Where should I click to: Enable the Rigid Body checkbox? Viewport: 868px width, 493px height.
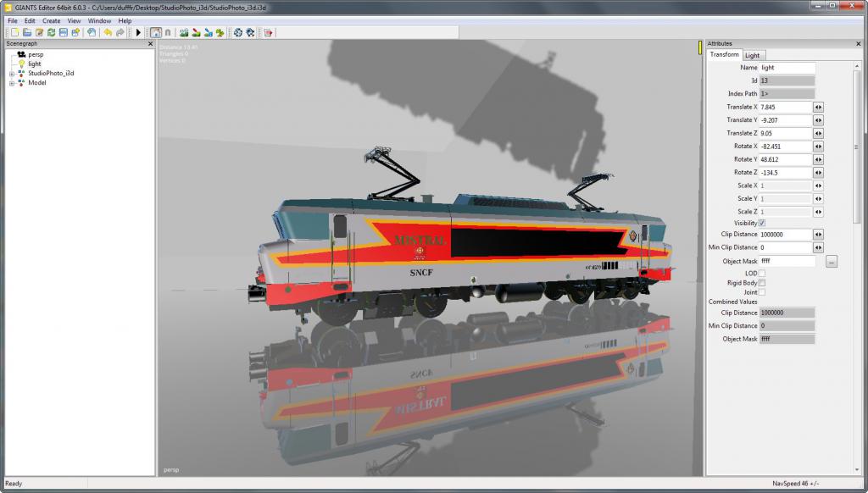point(762,283)
